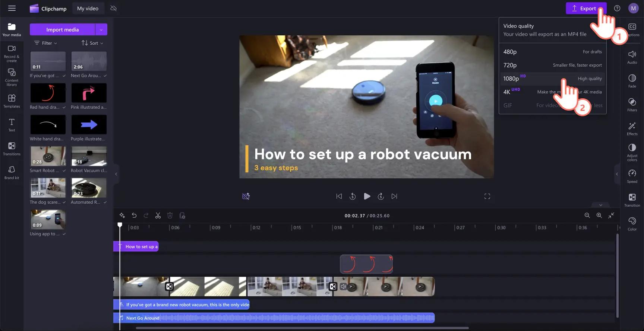Choose 720p export quality

552,65
